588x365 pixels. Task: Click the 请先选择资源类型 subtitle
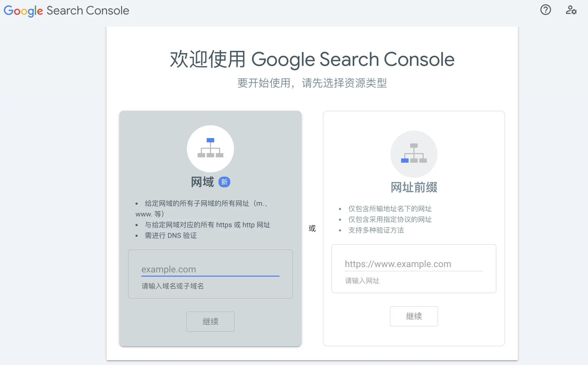coord(344,83)
